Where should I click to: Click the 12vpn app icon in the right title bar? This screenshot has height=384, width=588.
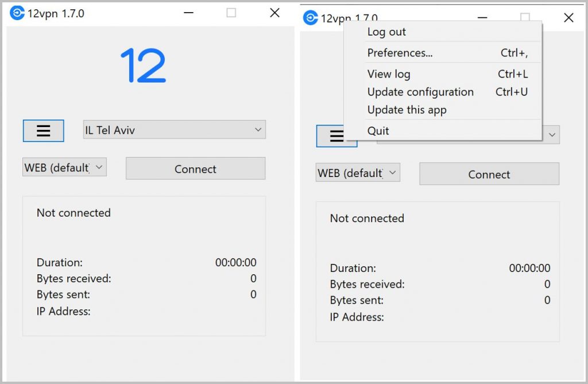click(x=311, y=17)
